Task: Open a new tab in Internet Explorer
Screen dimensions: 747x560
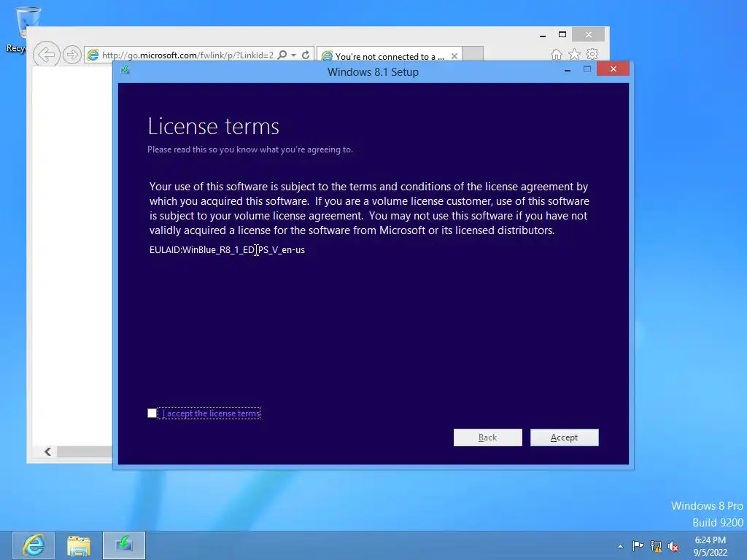Action: coord(473,54)
